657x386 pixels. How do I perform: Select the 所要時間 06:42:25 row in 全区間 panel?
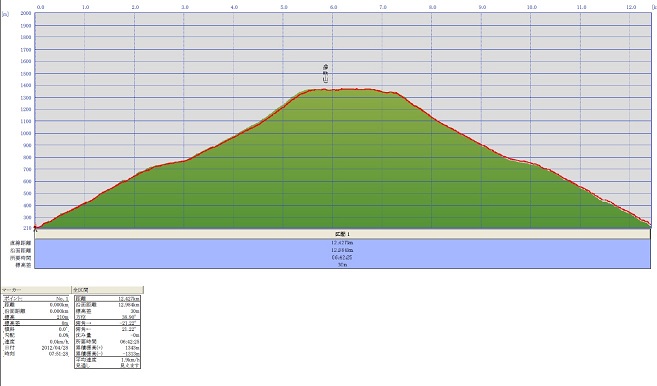107,342
